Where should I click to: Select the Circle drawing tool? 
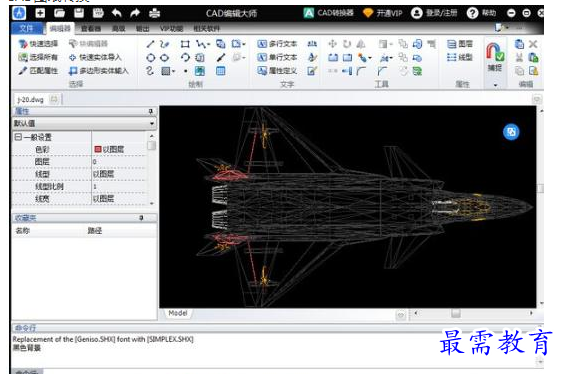[x=151, y=58]
